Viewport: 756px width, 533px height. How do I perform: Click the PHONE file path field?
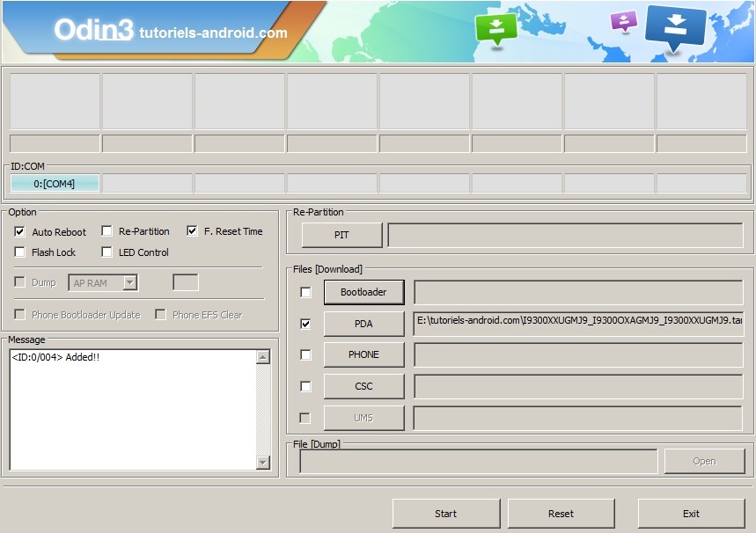click(577, 354)
